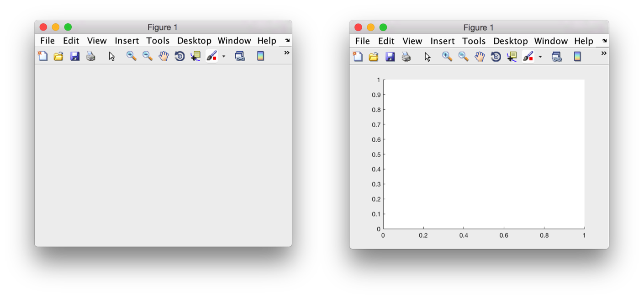The width and height of the screenshot is (644, 299).
Task: Click the left window title Figure 1
Action: pyautogui.click(x=163, y=27)
